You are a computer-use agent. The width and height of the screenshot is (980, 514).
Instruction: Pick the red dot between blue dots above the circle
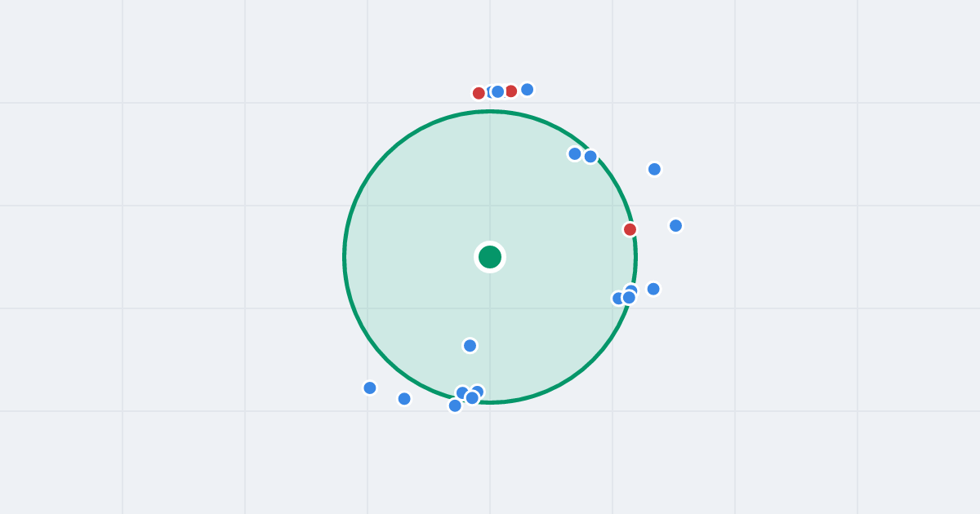coord(510,91)
